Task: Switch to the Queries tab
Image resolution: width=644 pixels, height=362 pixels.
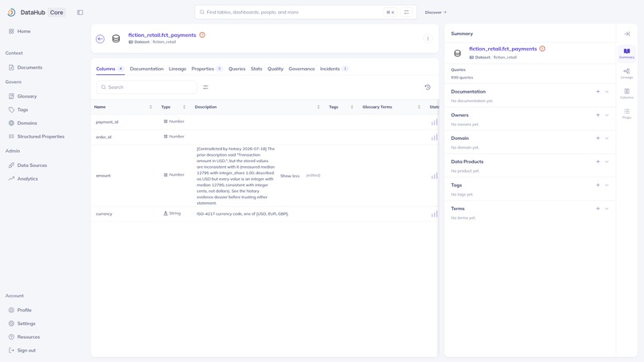Action: click(237, 69)
